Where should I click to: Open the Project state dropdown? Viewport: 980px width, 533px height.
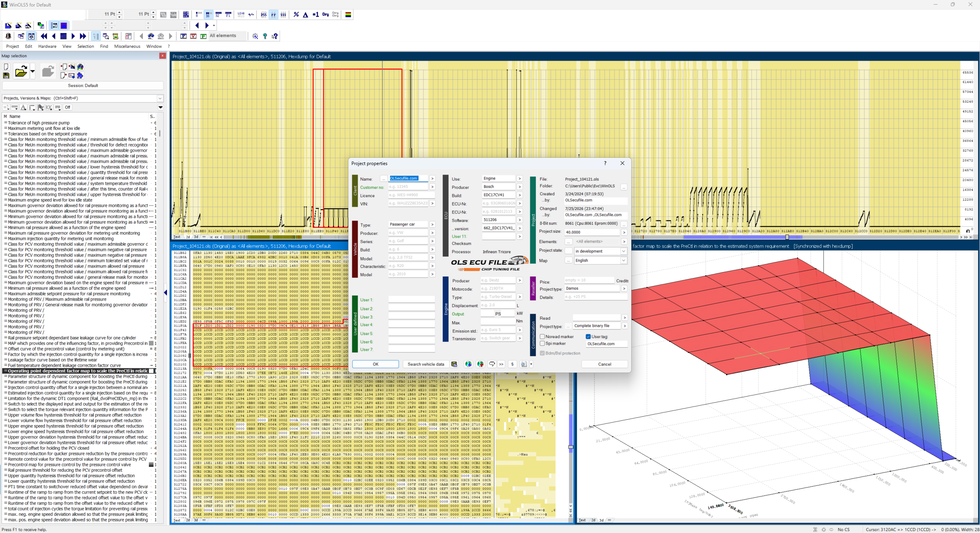624,251
